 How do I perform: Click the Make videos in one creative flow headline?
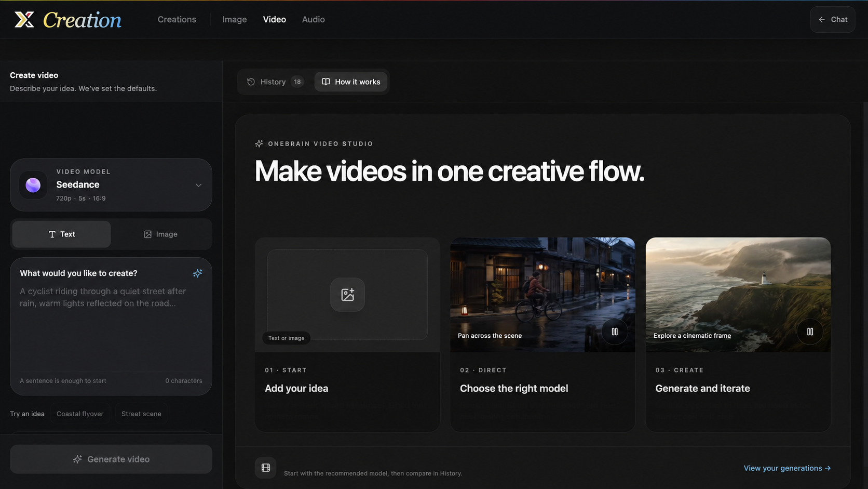[x=450, y=171]
